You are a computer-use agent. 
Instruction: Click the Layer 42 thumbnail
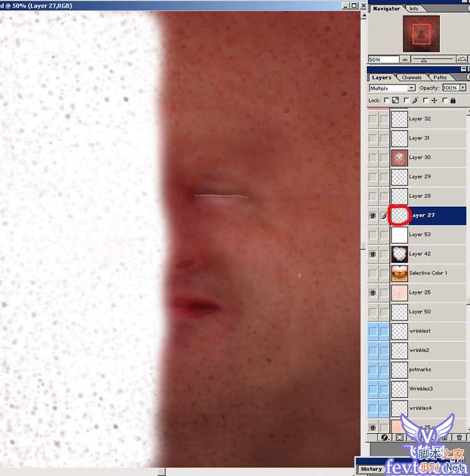pyautogui.click(x=399, y=254)
